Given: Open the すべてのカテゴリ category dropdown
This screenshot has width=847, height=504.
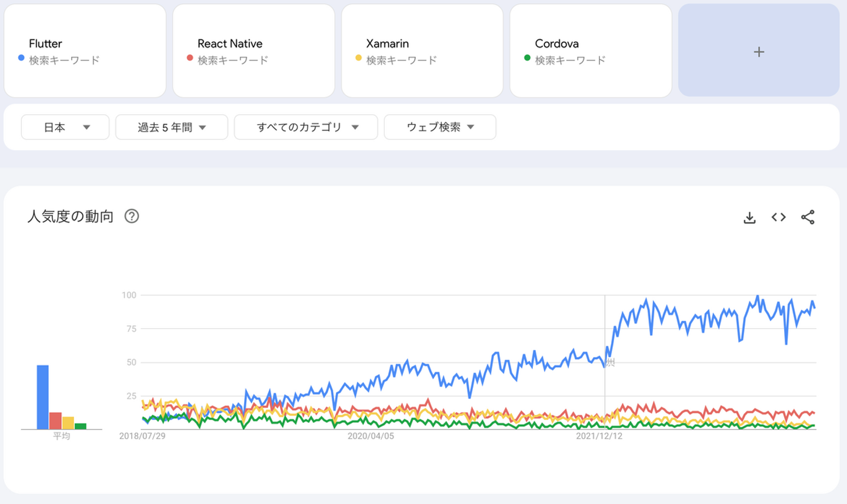Looking at the screenshot, I should click(x=306, y=127).
